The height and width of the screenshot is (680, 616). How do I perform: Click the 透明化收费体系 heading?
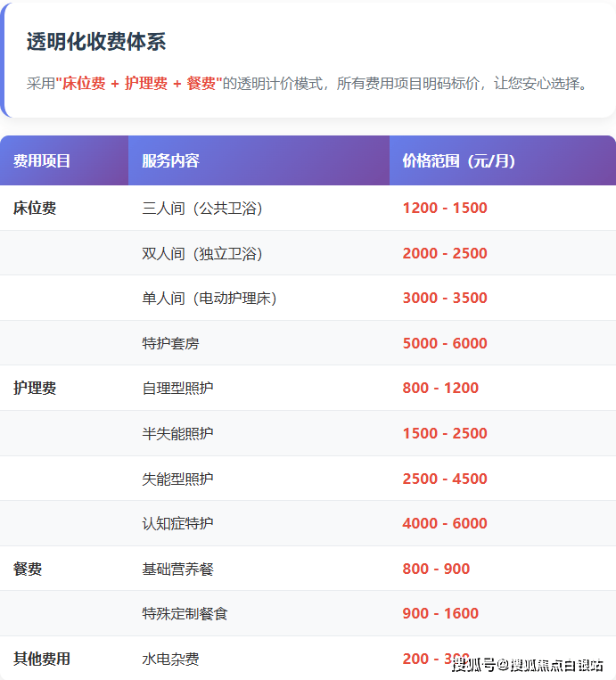(96, 42)
